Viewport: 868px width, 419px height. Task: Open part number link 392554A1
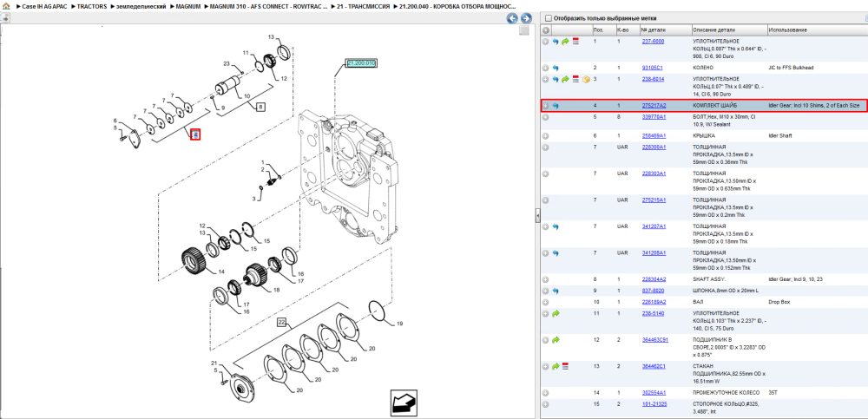[654, 392]
